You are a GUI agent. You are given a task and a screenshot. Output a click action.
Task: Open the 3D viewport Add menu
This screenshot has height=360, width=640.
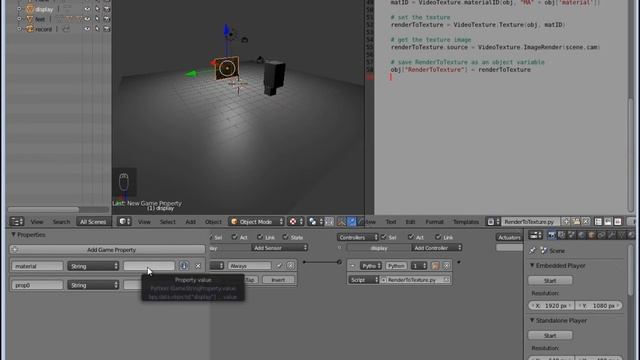[x=190, y=222]
